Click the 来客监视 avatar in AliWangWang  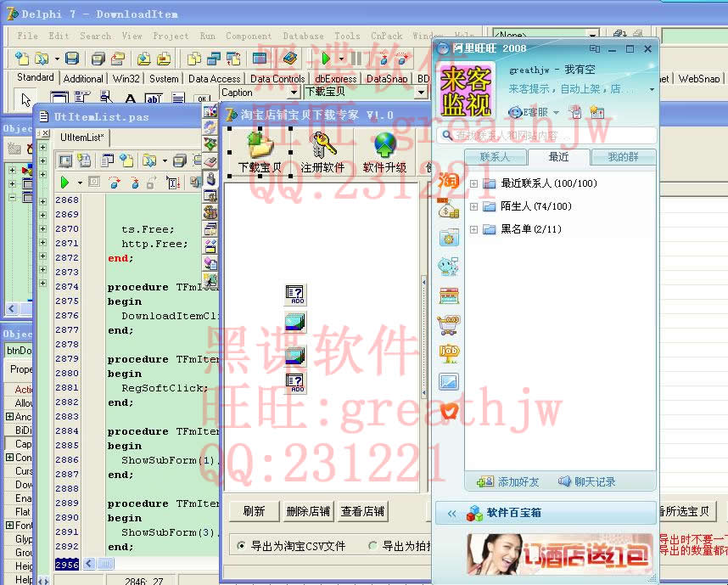pos(466,91)
